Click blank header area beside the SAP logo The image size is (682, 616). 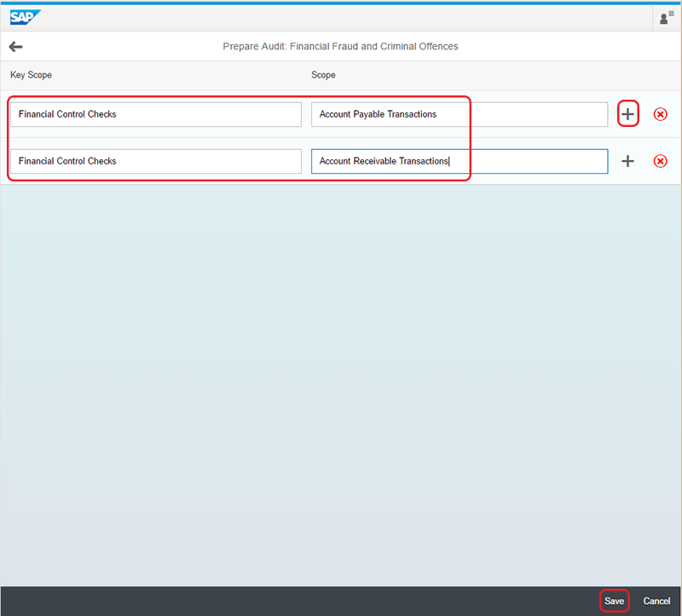click(341, 17)
